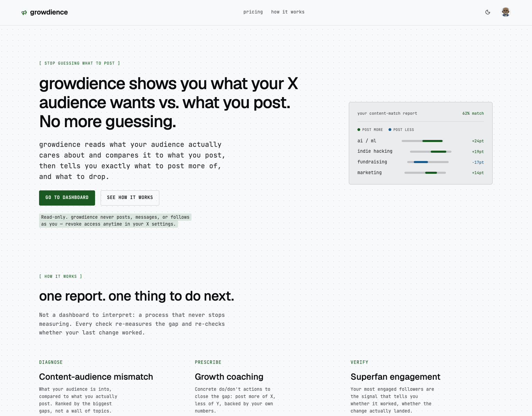Viewport: 532px width, 416px height.
Task: Click the 'your content-match report' title
Action: [387, 113]
